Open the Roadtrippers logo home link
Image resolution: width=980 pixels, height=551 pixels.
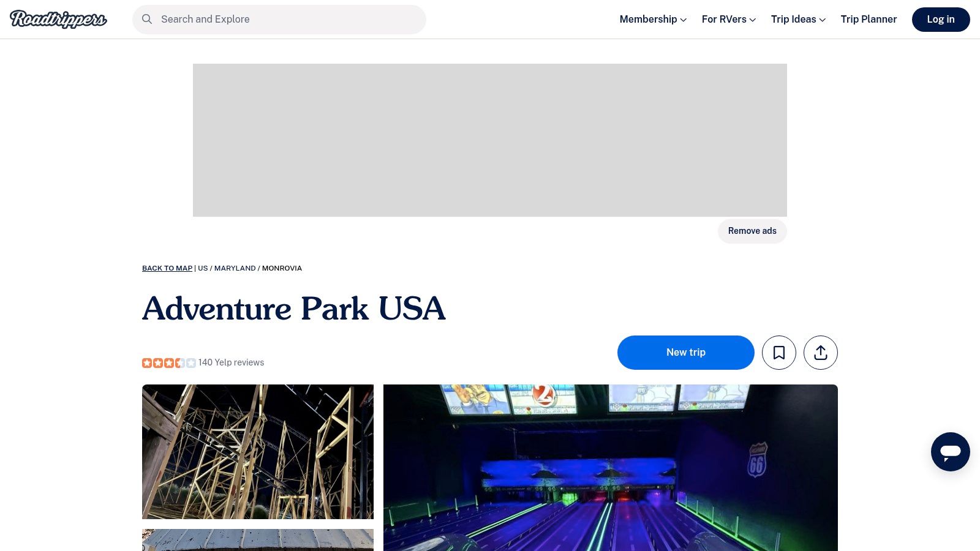tap(58, 19)
